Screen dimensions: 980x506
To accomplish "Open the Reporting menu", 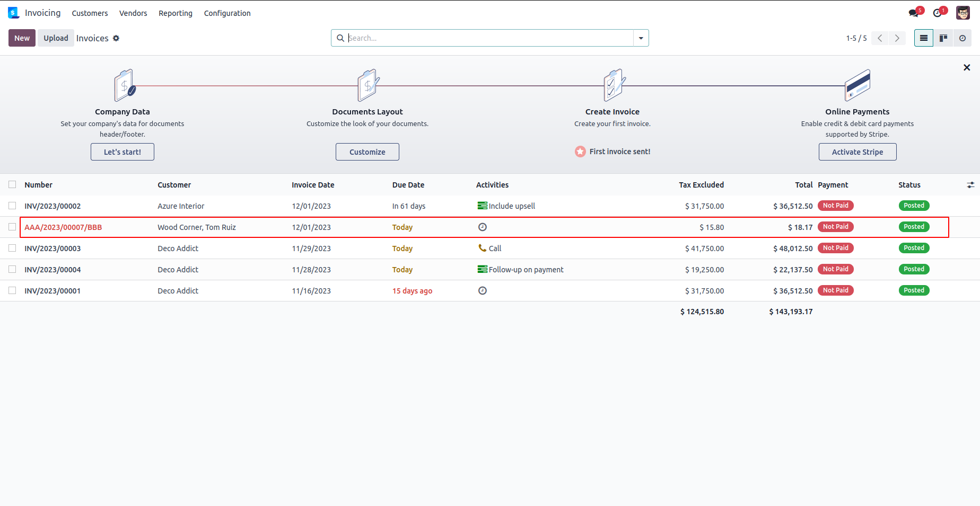I will pos(175,13).
